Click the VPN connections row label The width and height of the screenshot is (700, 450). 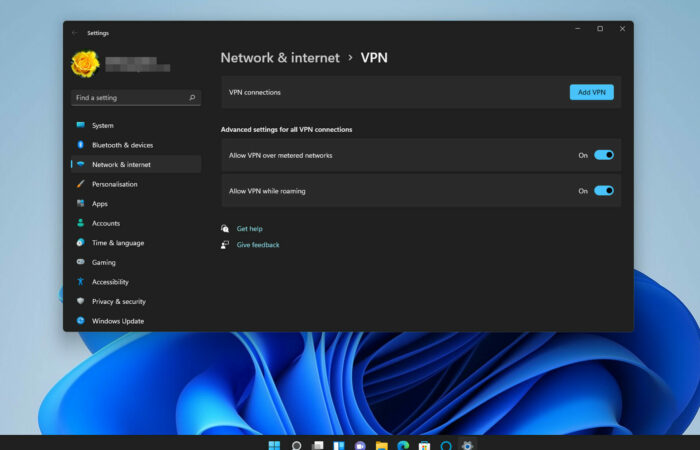pyautogui.click(x=255, y=92)
